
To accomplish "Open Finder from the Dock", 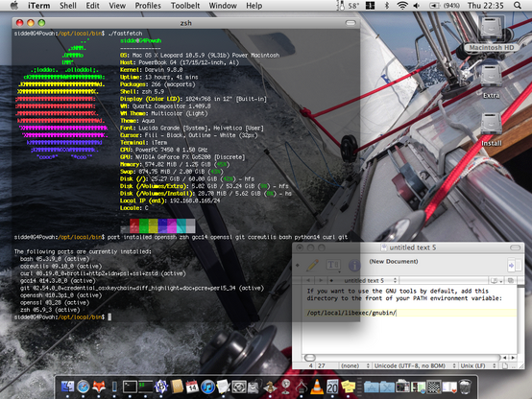I will pos(67,387).
